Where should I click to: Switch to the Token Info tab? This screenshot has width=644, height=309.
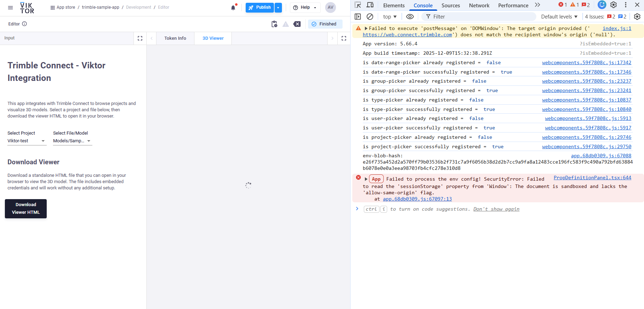[x=175, y=38]
